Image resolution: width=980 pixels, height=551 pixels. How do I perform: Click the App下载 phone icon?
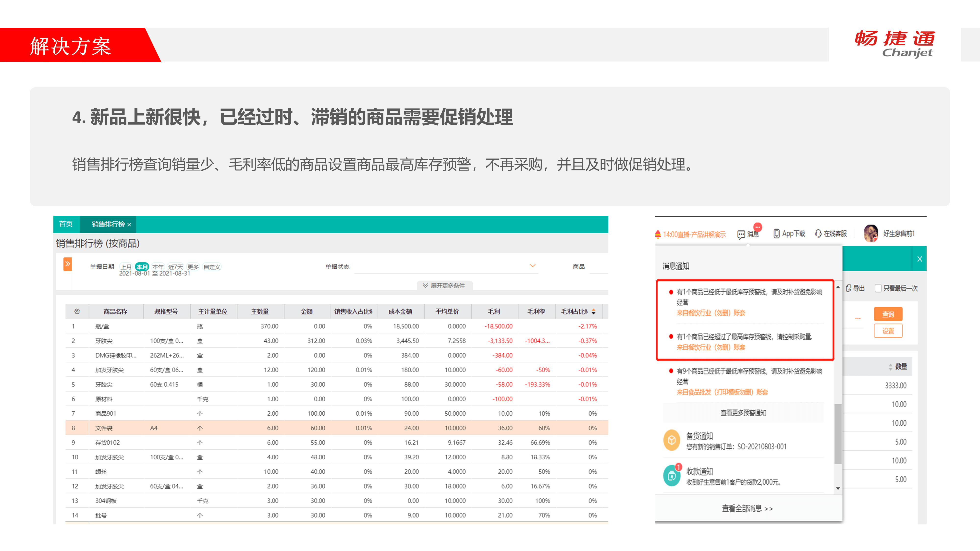pyautogui.click(x=776, y=233)
